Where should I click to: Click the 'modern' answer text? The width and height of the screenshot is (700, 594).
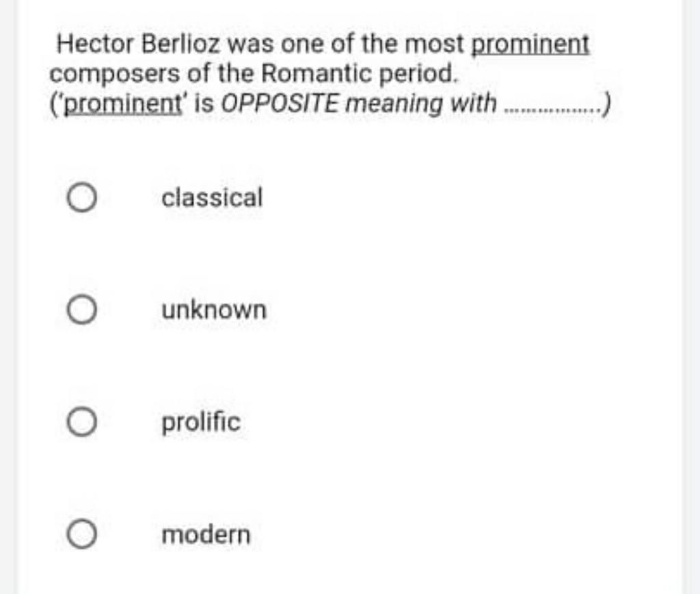pos(206,535)
